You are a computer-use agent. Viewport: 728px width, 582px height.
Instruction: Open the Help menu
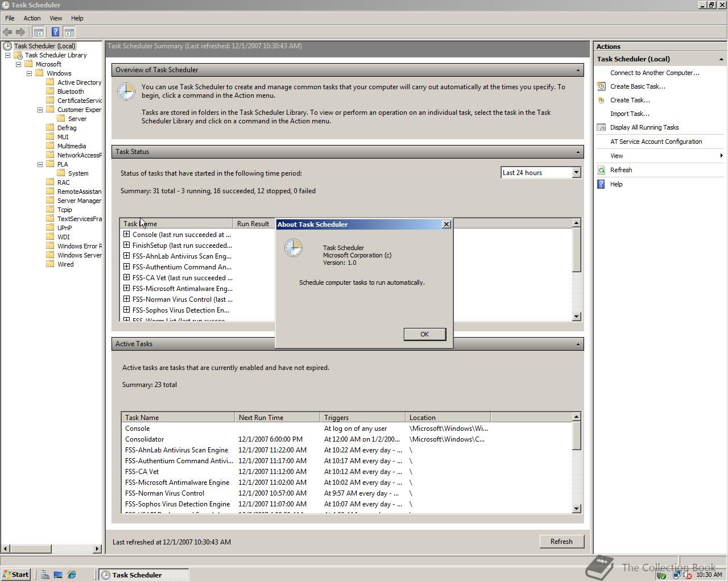77,18
